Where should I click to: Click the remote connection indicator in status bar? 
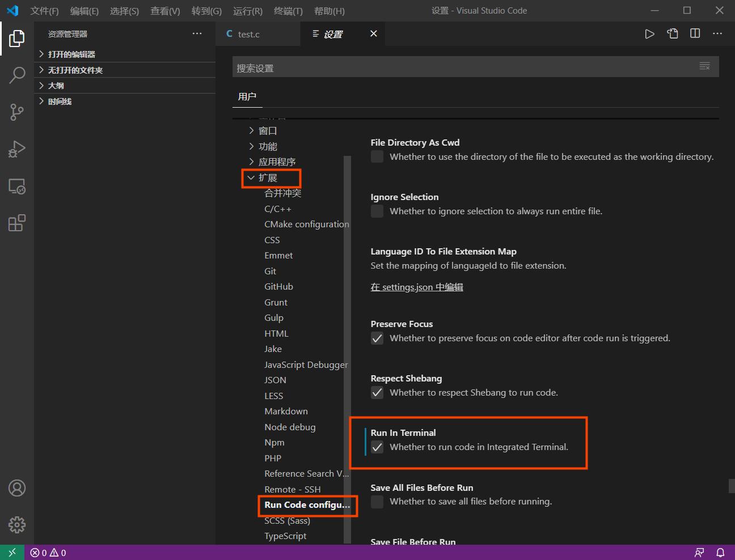pos(11,552)
